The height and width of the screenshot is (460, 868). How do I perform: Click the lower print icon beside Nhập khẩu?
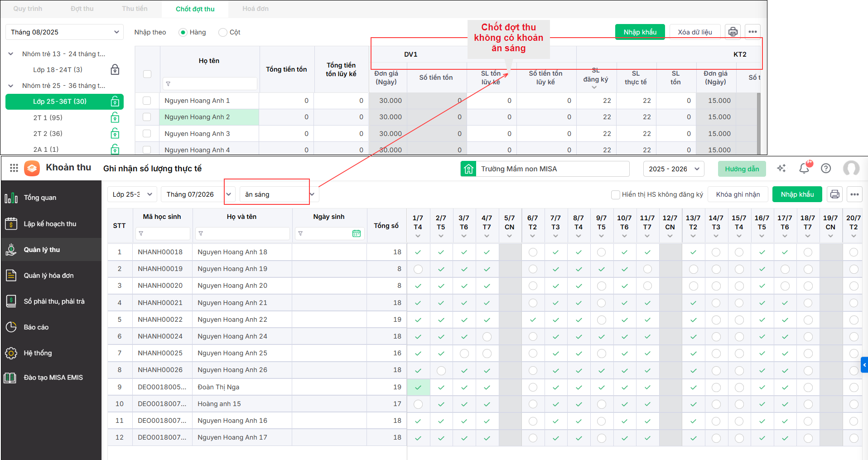point(834,194)
